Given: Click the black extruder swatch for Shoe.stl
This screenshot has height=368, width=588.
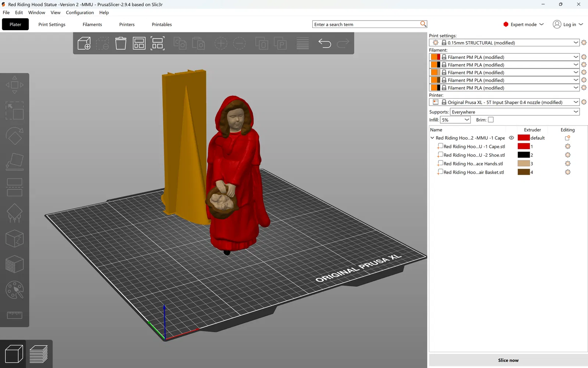Looking at the screenshot, I should (524, 155).
